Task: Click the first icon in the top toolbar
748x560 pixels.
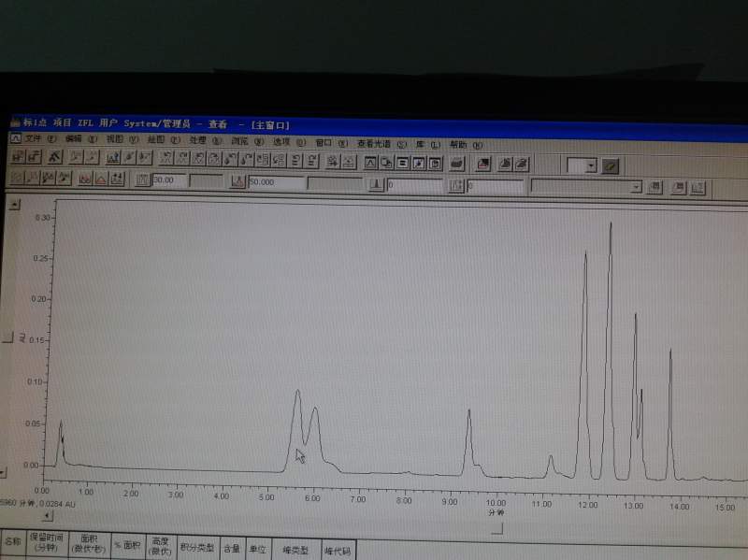Action: [x=18, y=156]
